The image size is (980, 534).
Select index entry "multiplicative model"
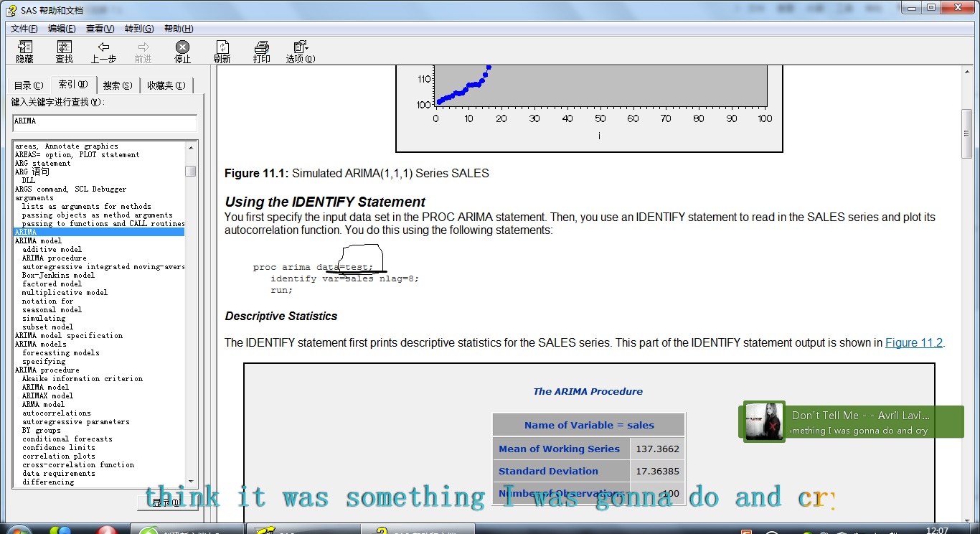coord(65,293)
